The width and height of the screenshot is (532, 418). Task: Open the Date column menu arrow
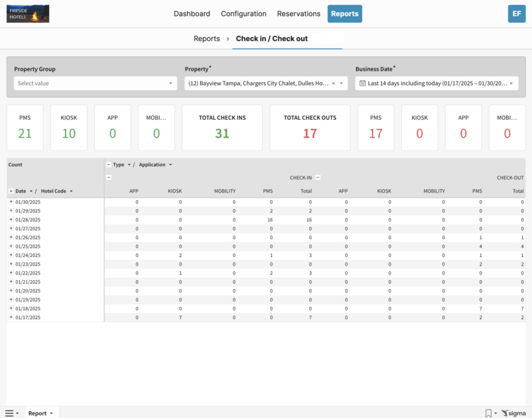coord(31,191)
